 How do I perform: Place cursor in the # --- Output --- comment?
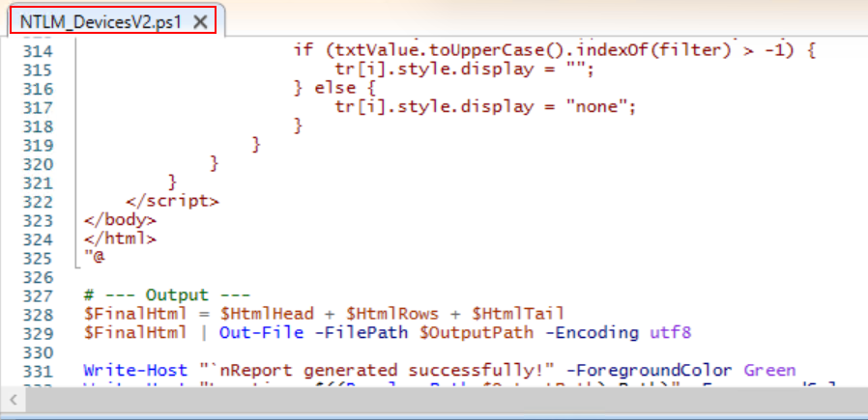coord(166,295)
